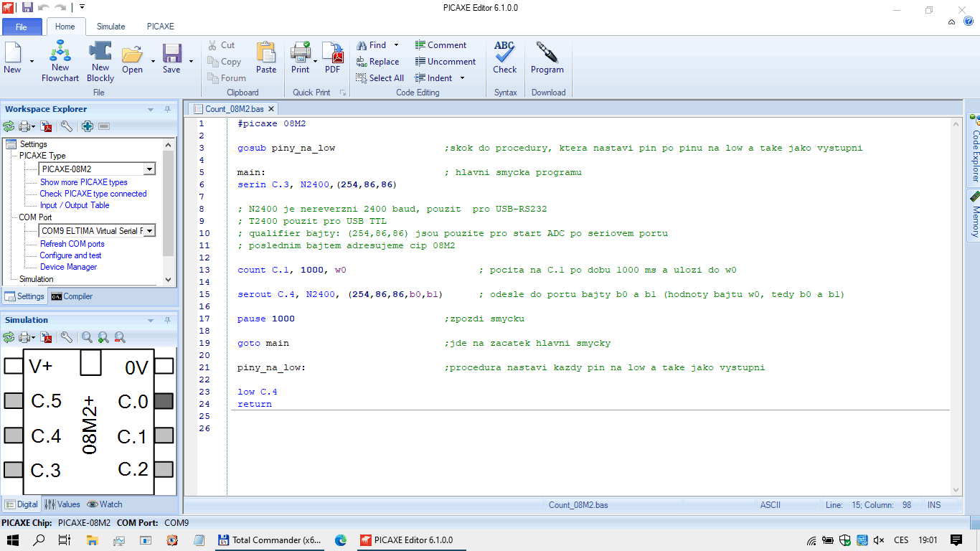Open the COM9 ELTIMA port dropdown
980x551 pixels.
tap(149, 231)
